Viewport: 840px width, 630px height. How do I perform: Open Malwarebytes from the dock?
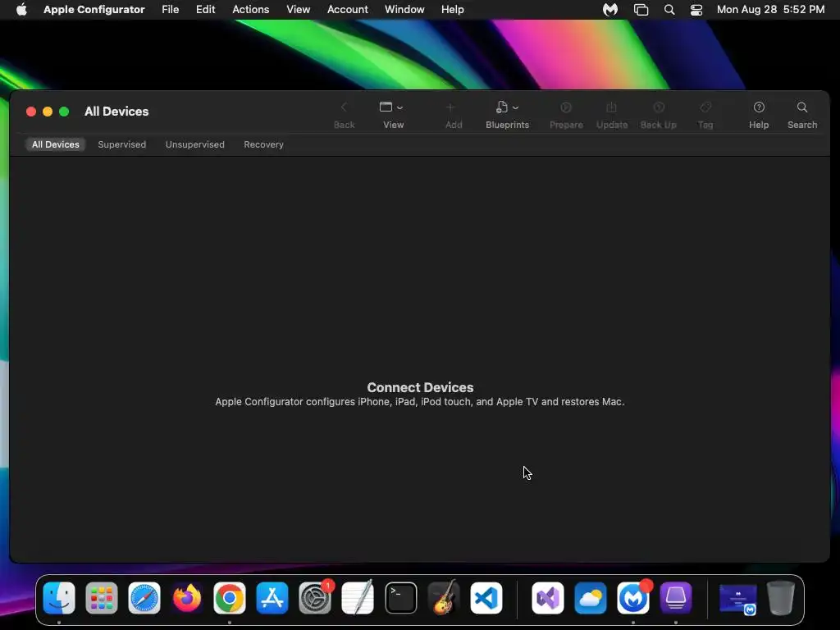coord(633,597)
